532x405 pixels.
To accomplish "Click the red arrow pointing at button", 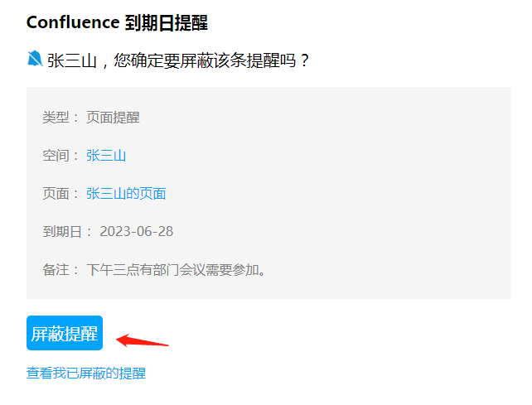I will point(143,340).
